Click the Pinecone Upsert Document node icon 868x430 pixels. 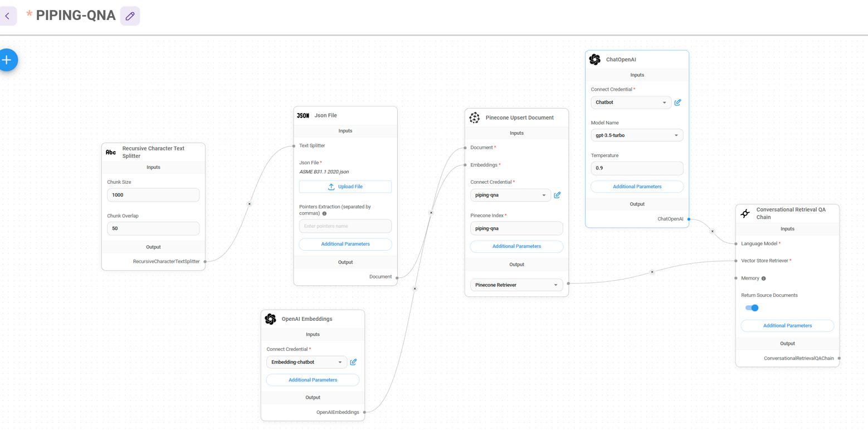[x=474, y=118]
